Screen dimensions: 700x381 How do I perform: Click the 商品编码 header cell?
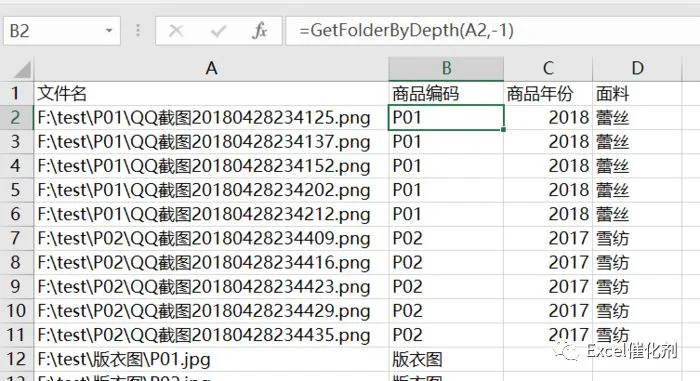coord(446,93)
